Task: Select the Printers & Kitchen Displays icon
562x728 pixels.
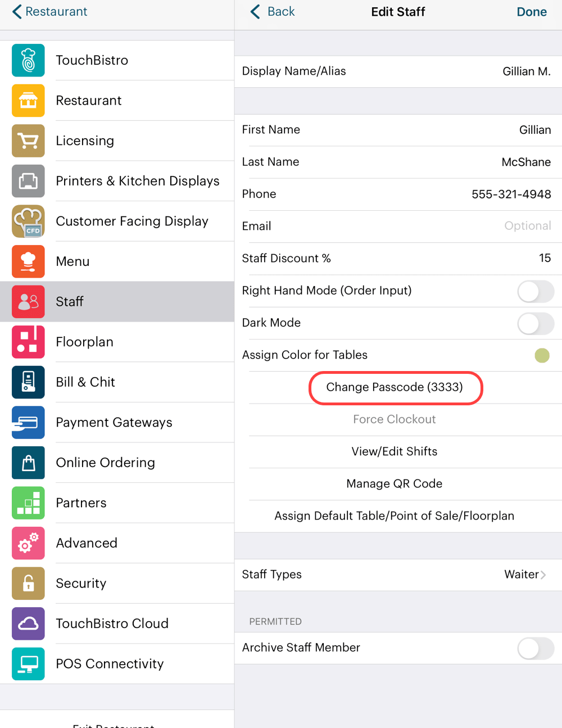Action: pos(28,181)
